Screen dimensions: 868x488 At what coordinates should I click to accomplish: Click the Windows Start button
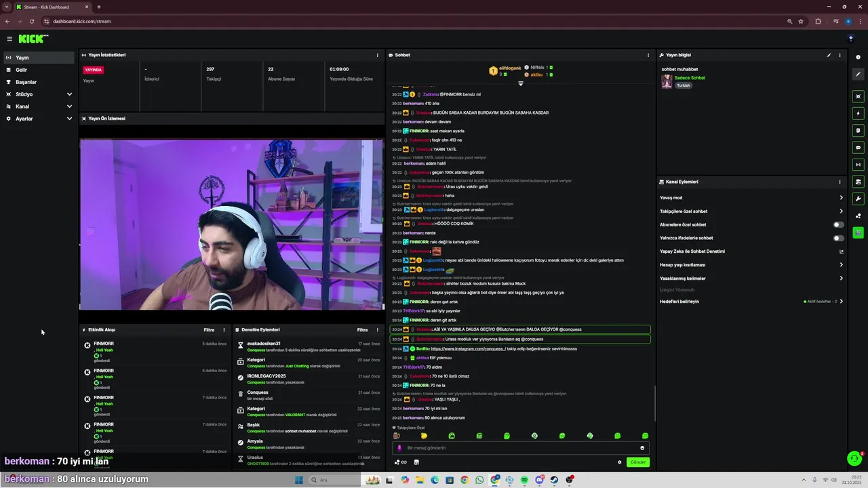(x=298, y=480)
